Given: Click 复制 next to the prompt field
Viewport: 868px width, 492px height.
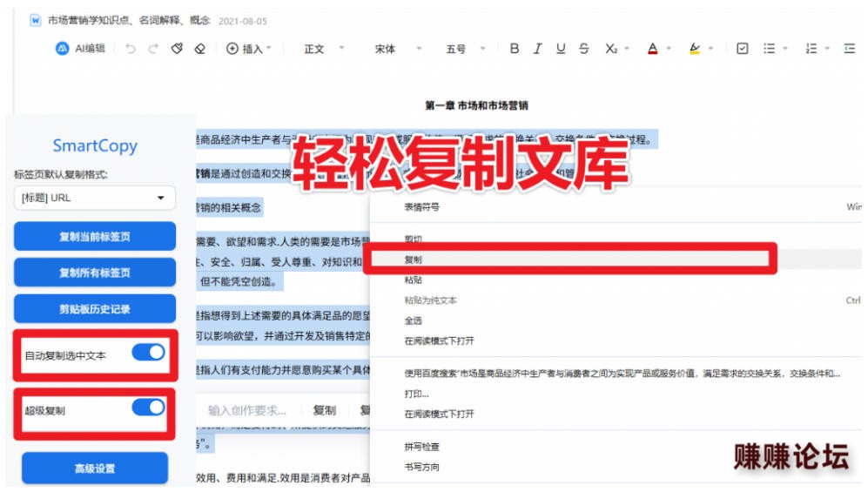Looking at the screenshot, I should pos(325,410).
